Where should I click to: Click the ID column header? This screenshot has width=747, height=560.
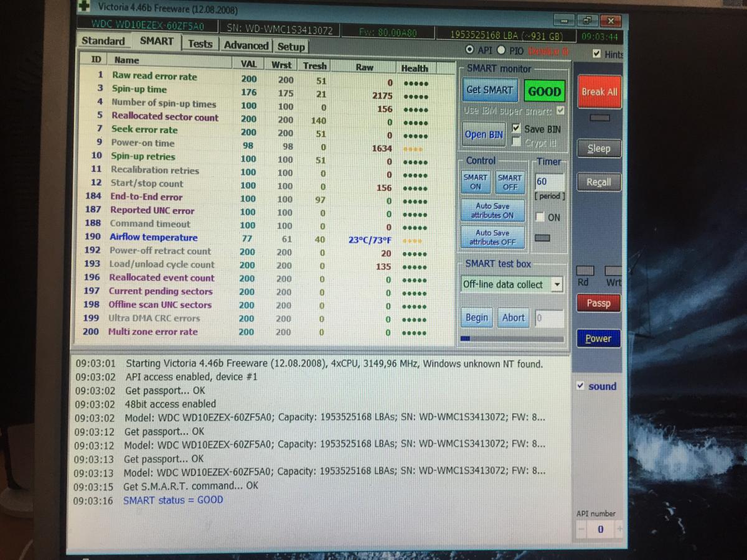click(96, 59)
